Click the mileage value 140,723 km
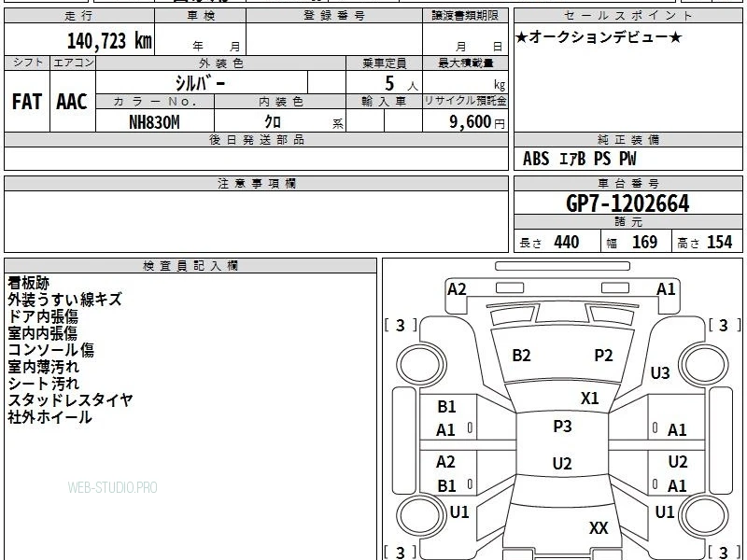The width and height of the screenshot is (747, 560). [x=109, y=41]
